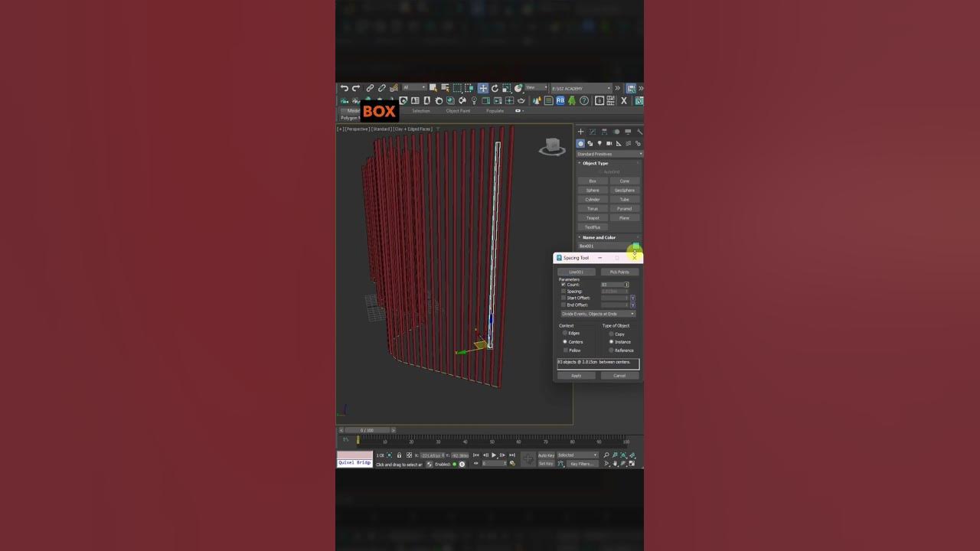Click Clay + Edged Faces viewport menu
Image resolution: width=980 pixels, height=551 pixels.
click(x=413, y=129)
